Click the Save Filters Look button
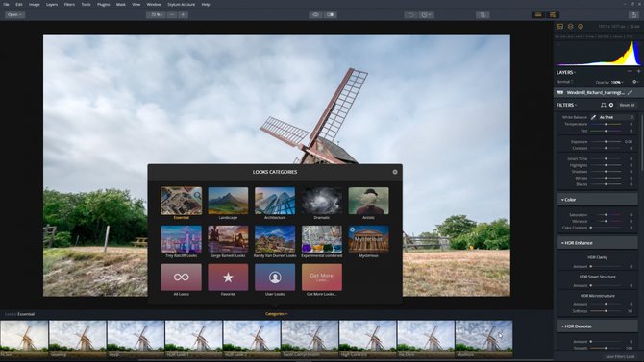 click(620, 356)
